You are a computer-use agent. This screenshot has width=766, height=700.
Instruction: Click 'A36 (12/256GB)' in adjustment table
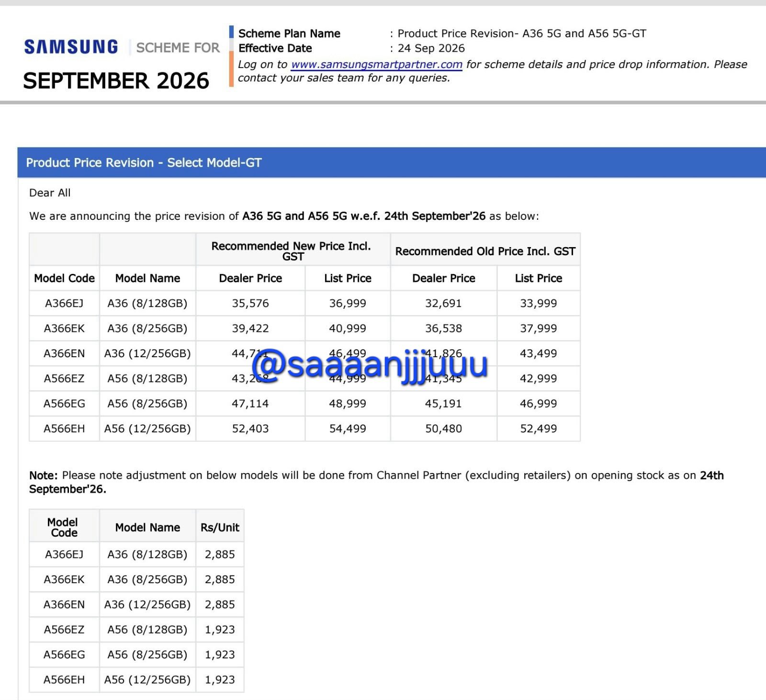pos(147,605)
